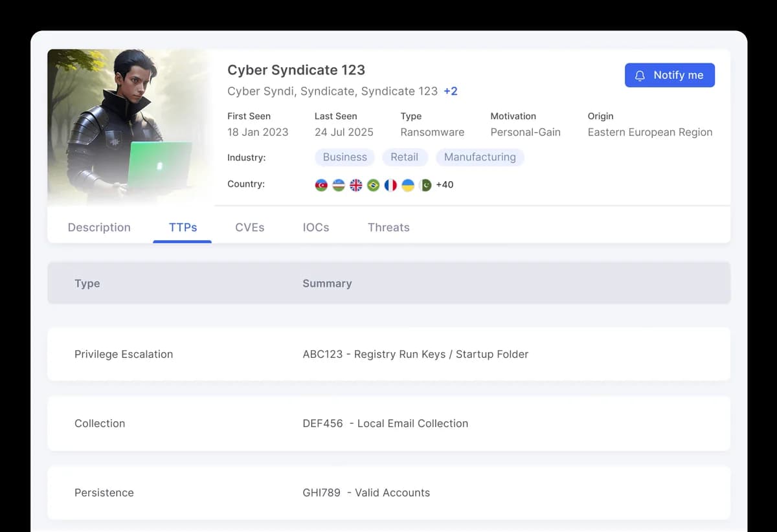Select the Retail industry tag
This screenshot has width=777, height=532.
point(404,157)
